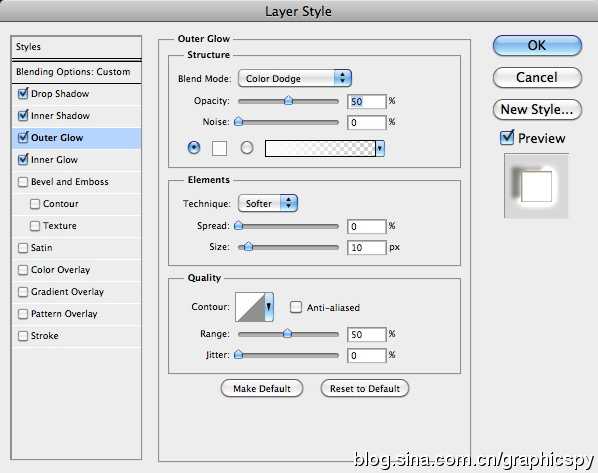This screenshot has height=473, width=598.
Task: Enable the Contour sub-option checkbox
Action: pos(35,204)
